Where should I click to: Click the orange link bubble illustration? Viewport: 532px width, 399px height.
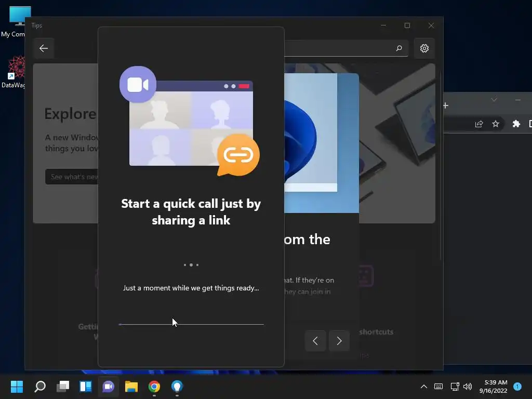click(x=238, y=155)
